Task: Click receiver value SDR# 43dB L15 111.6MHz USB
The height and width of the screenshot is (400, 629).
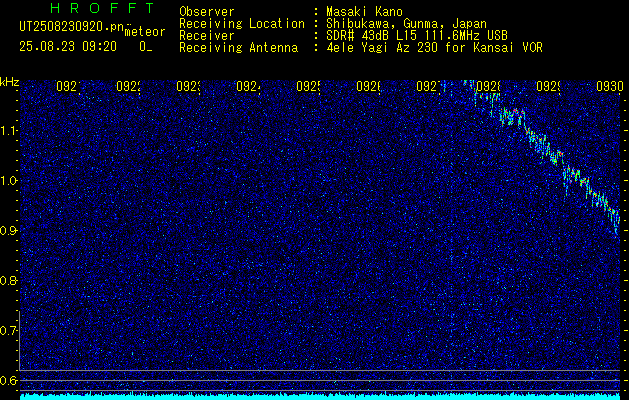Action: click(417, 36)
